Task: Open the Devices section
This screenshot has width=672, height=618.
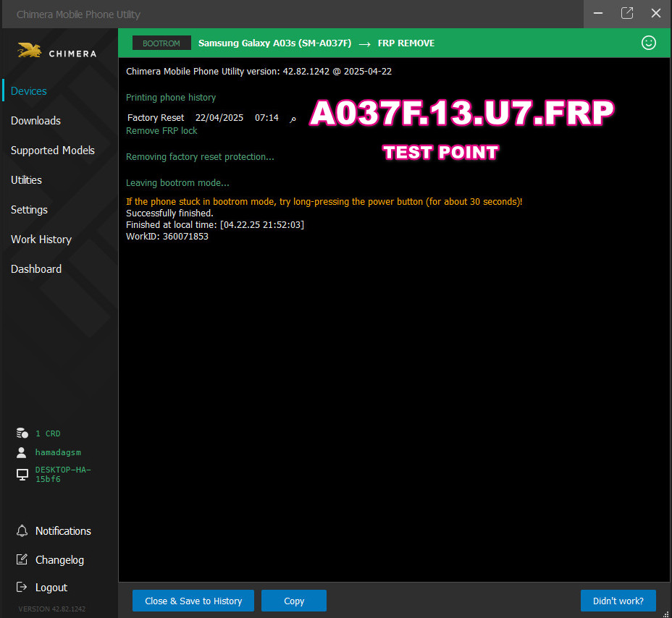Action: (x=29, y=90)
